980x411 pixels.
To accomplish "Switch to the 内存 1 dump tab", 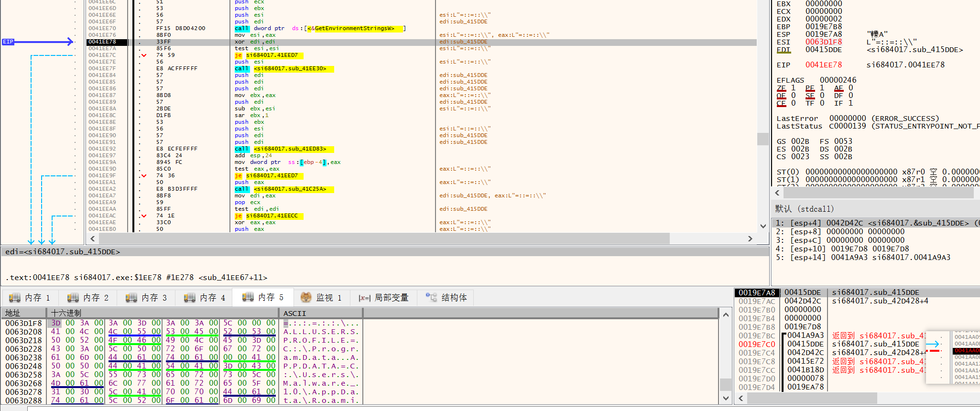I will (x=30, y=298).
